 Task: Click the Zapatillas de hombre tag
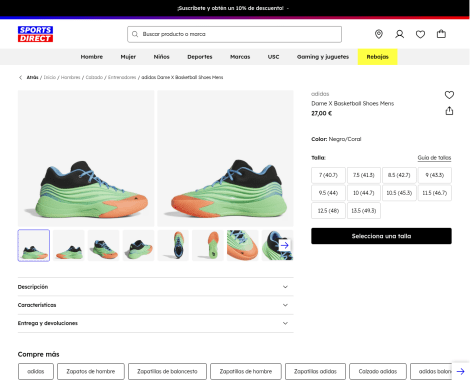click(246, 371)
